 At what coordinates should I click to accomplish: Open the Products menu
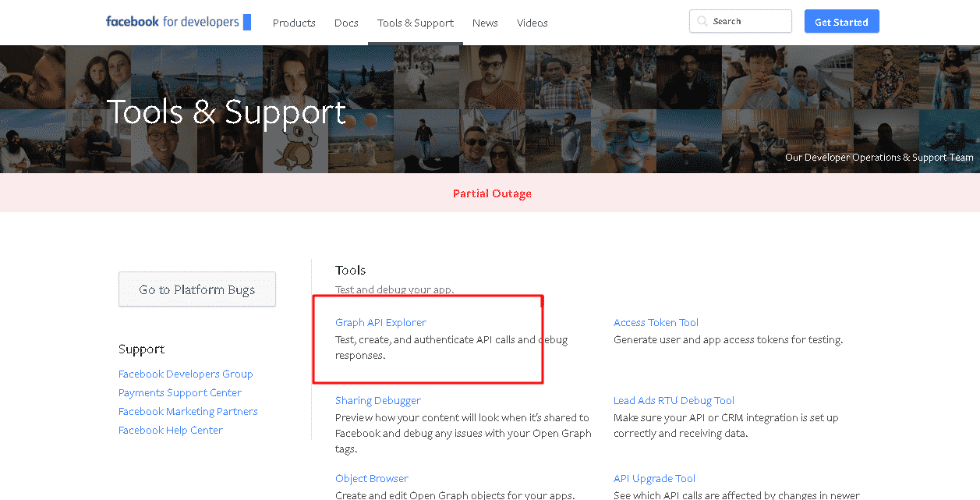tap(294, 23)
